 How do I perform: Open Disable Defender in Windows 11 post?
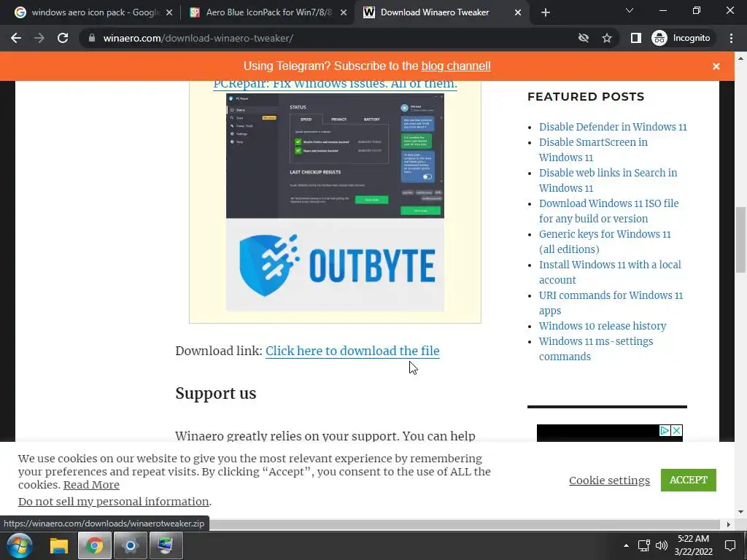(613, 127)
